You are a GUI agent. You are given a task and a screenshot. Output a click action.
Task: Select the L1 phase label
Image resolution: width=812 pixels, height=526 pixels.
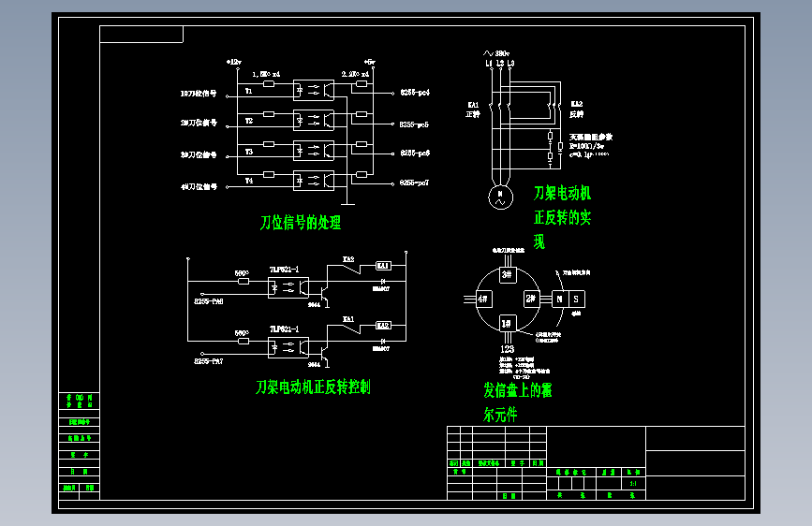click(x=489, y=63)
